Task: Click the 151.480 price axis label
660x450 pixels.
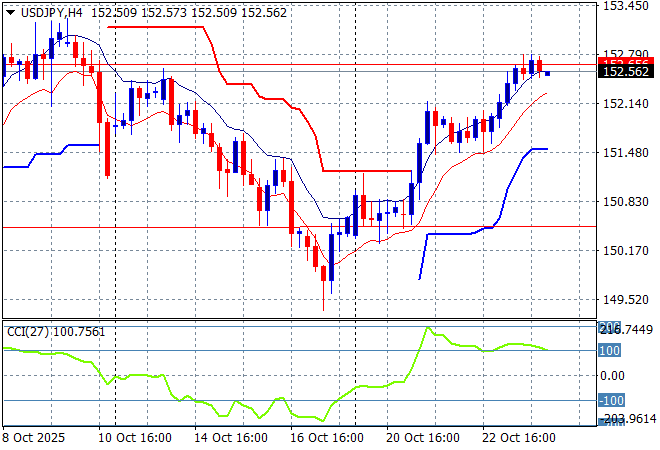Action: [x=626, y=152]
